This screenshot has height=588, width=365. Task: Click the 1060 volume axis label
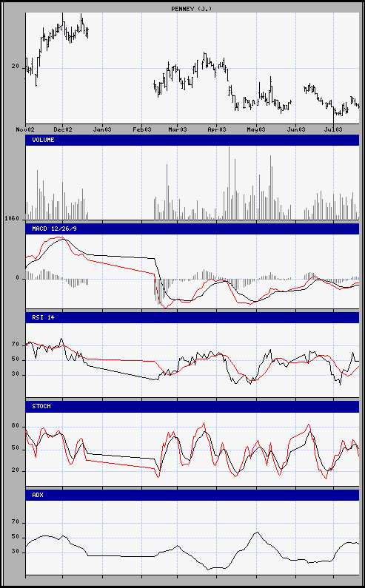(x=12, y=218)
